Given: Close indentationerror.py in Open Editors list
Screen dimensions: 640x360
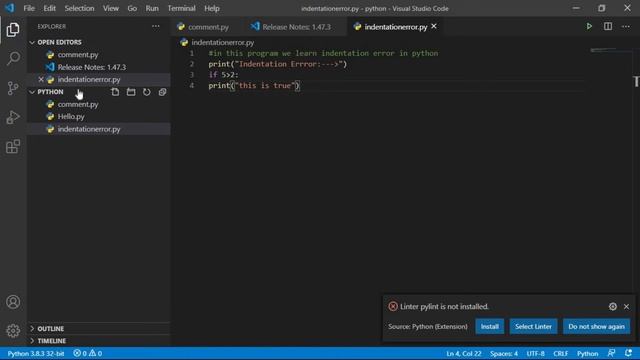Looking at the screenshot, I should coord(41,79).
